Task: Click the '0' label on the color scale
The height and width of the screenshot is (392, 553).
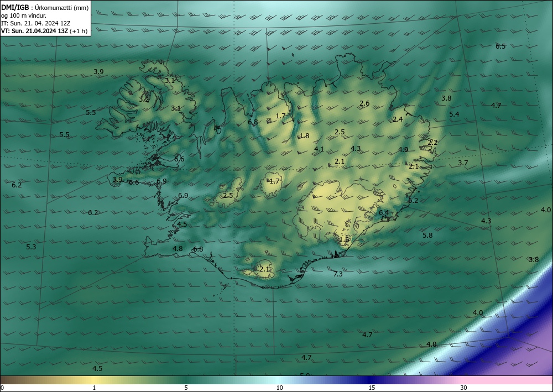Action: tap(2, 388)
